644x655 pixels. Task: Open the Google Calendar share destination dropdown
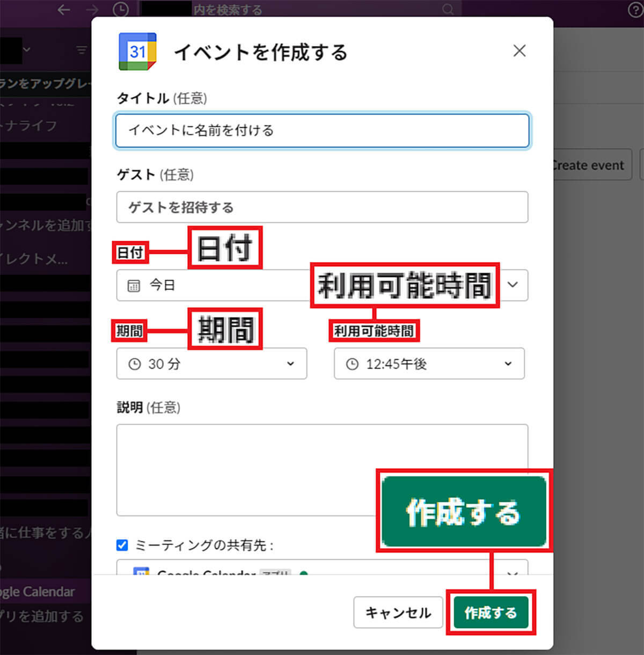[322, 567]
